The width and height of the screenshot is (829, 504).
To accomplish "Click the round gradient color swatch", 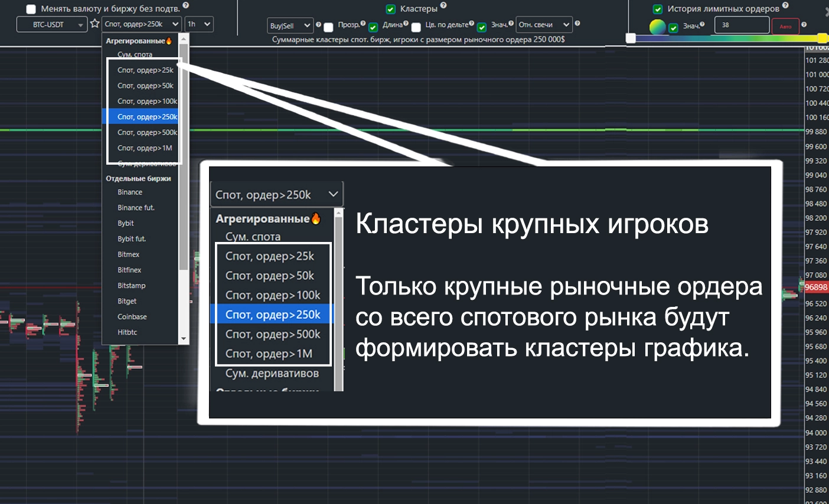I will pyautogui.click(x=657, y=27).
